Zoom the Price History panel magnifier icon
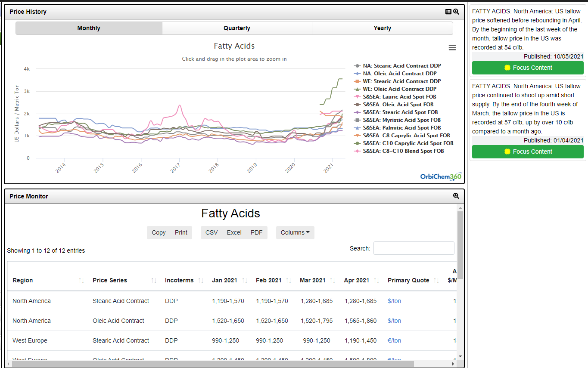The width and height of the screenshot is (588, 368). click(456, 12)
